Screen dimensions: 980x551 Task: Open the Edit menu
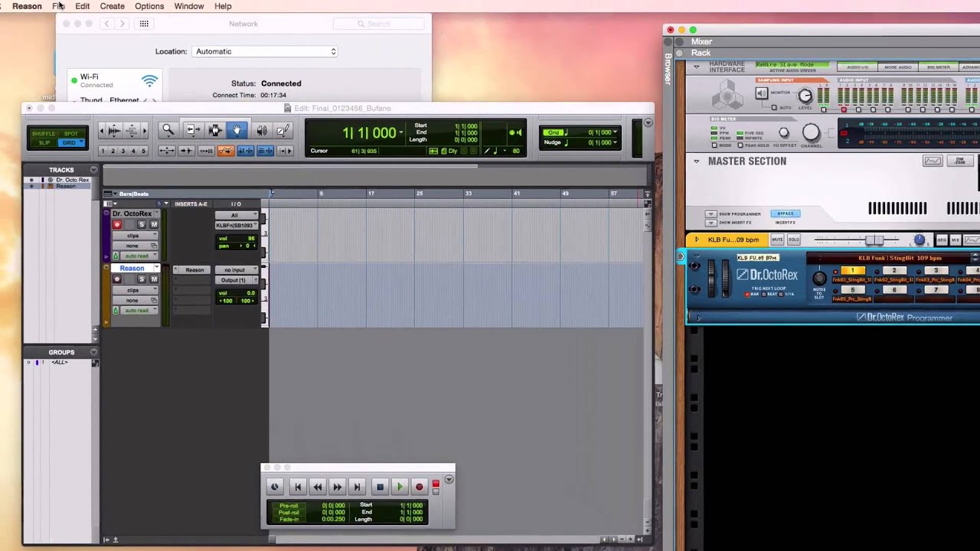(82, 6)
